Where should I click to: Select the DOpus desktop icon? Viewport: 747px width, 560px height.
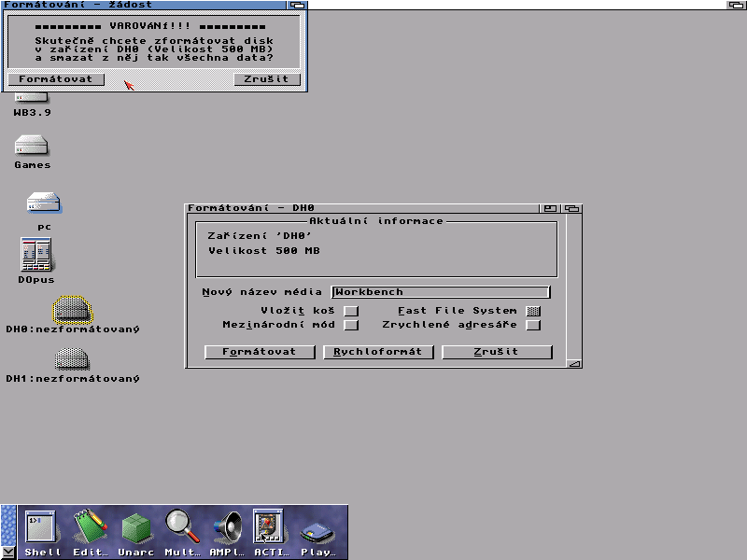click(x=35, y=256)
